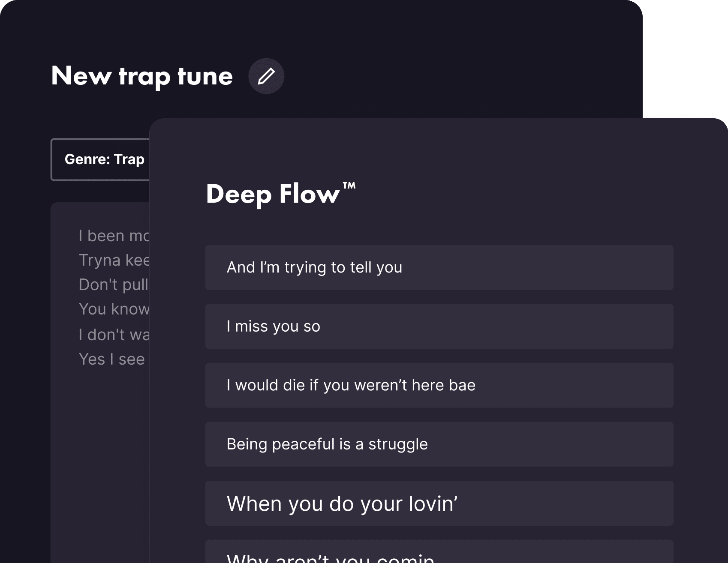Pick the line I would die if you weren't here bae
728x563 pixels.
pyautogui.click(x=439, y=386)
